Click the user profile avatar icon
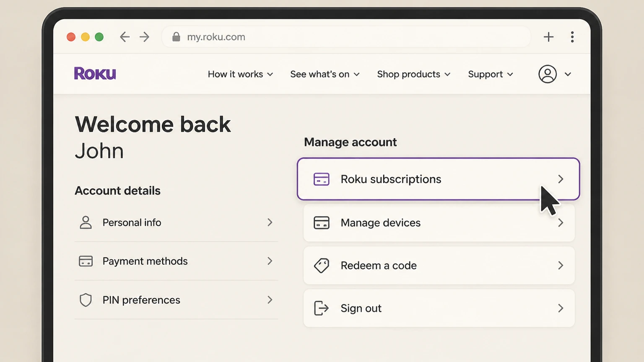Image resolution: width=644 pixels, height=362 pixels. tap(548, 74)
